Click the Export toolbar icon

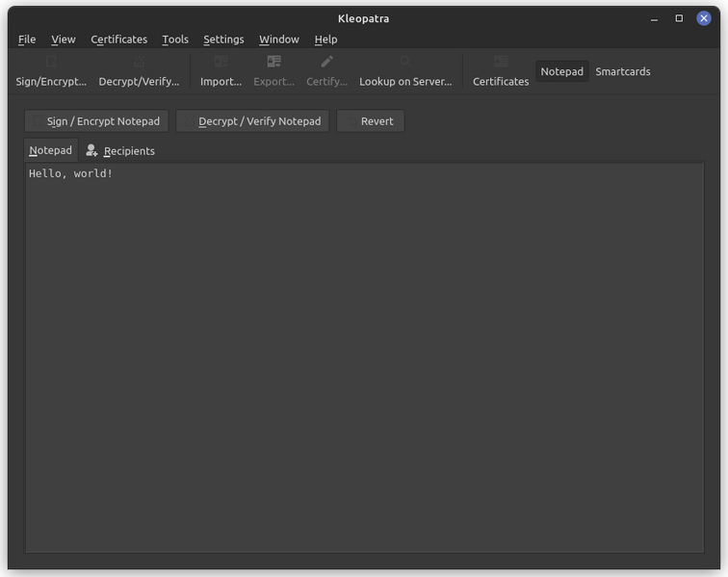273,62
